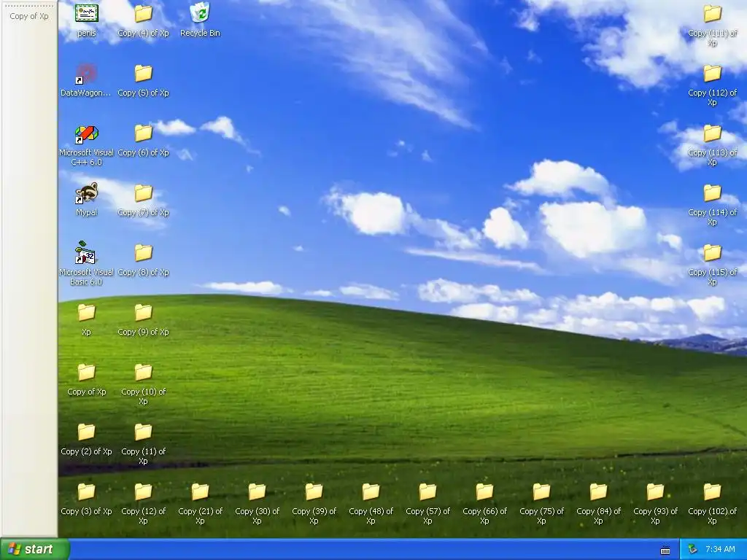Click the 7:34 AM taskbar clock
The width and height of the screenshot is (747, 560).
[x=720, y=550]
